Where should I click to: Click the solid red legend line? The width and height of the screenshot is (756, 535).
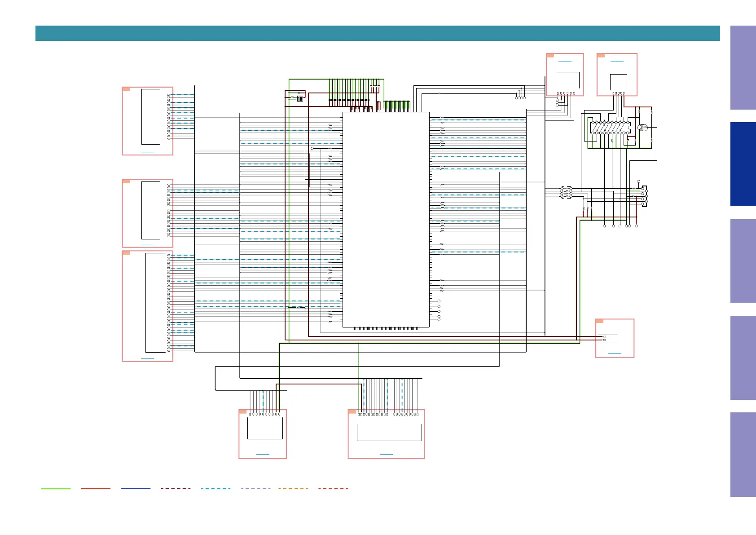pyautogui.click(x=96, y=489)
